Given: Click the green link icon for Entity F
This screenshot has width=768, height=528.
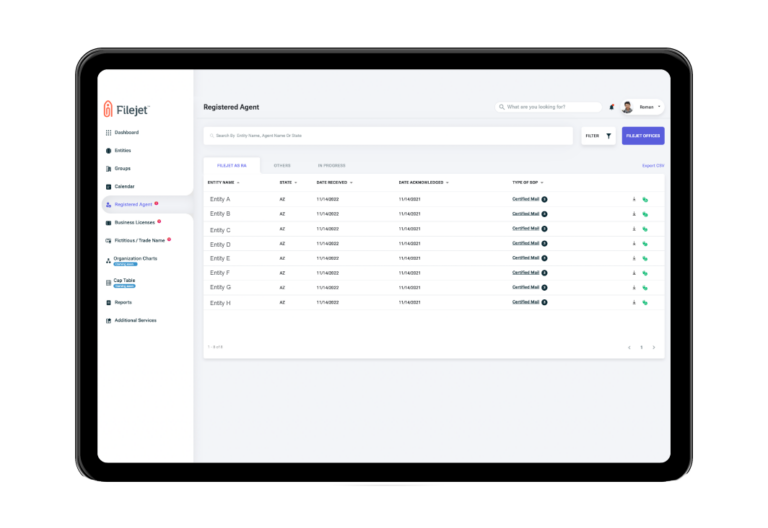Looking at the screenshot, I should click(645, 273).
